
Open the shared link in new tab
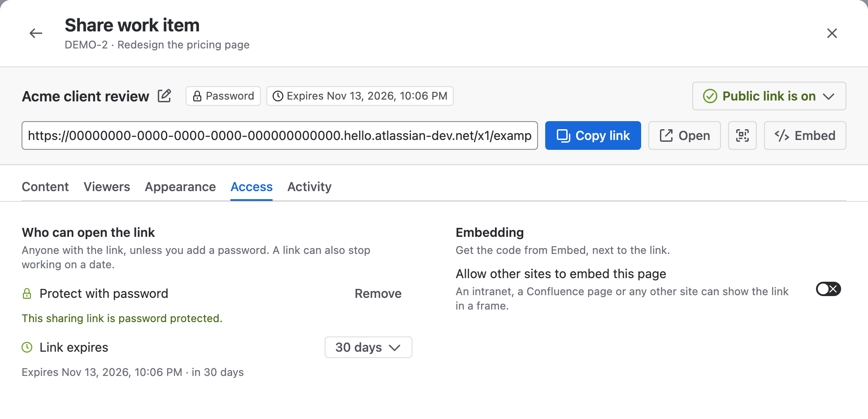[685, 135]
